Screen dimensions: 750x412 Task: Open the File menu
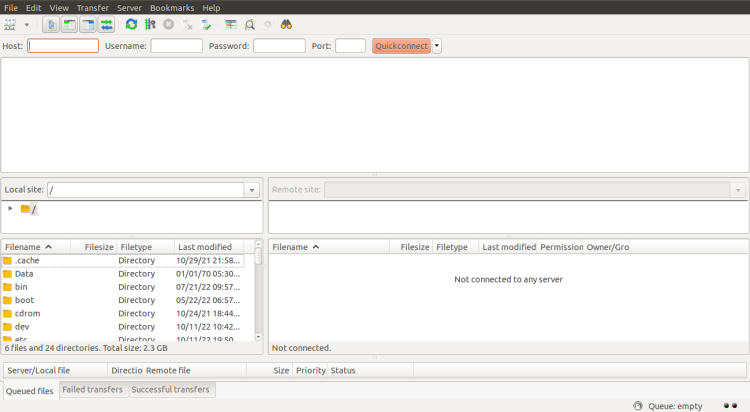(x=11, y=8)
